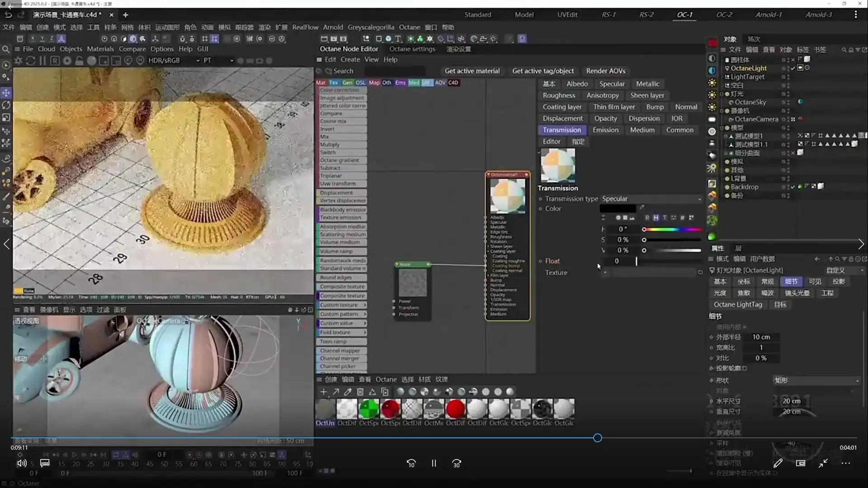Click Get active material button
The image size is (868, 488).
(x=472, y=71)
